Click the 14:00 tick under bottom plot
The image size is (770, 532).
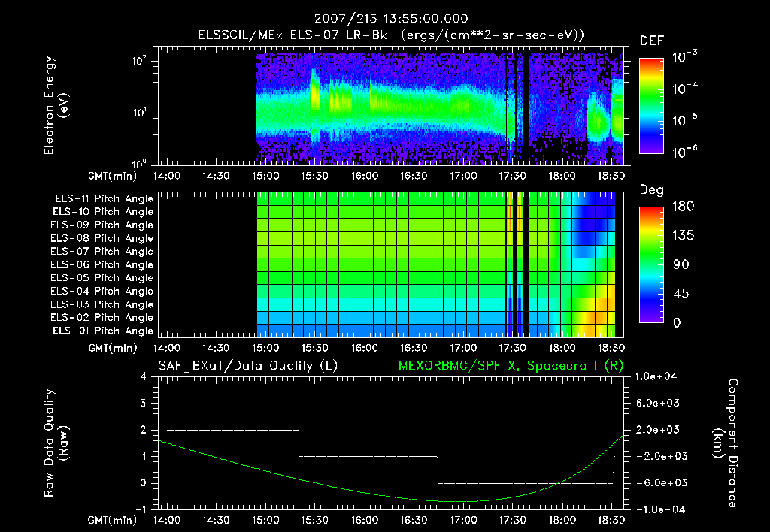pos(167,521)
